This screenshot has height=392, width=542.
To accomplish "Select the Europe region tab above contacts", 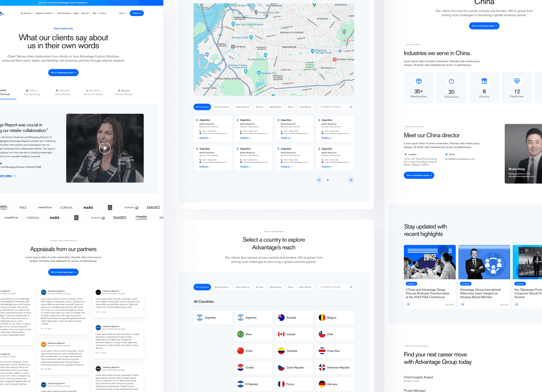I will (259, 107).
